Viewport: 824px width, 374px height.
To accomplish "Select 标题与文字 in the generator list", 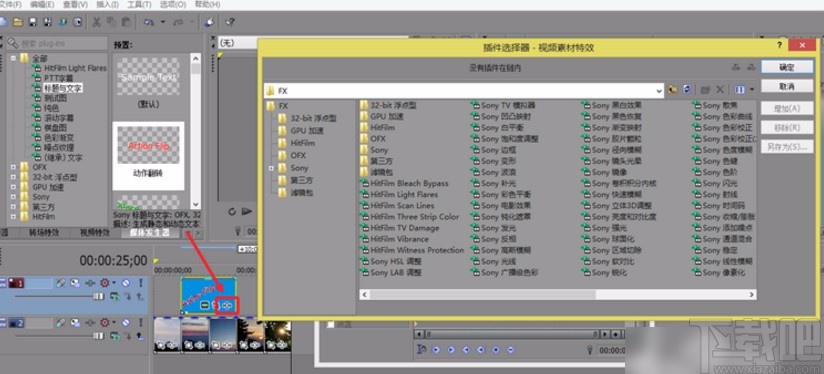I will click(x=63, y=88).
